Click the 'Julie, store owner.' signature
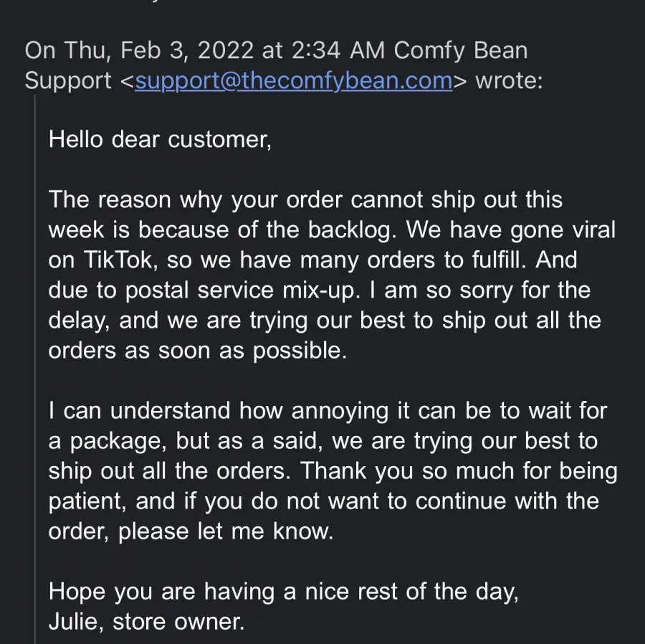Viewport: 645px width, 644px height. point(146,621)
